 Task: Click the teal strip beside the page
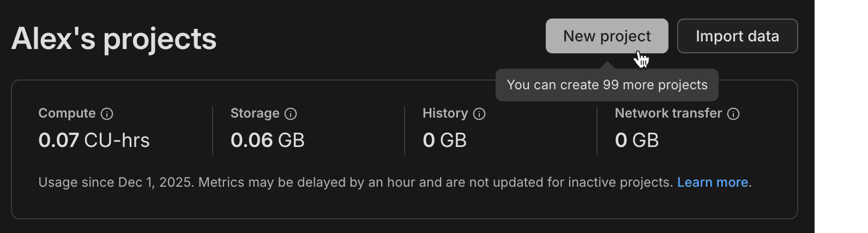point(841,116)
